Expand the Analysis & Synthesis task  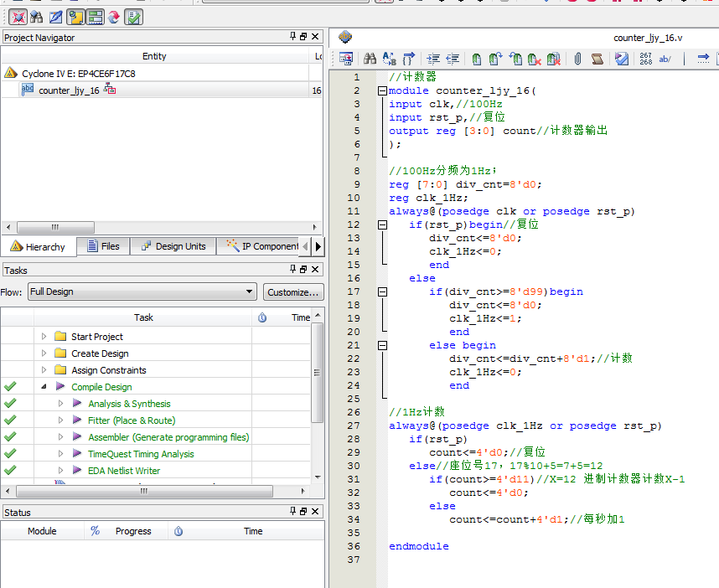pos(60,404)
